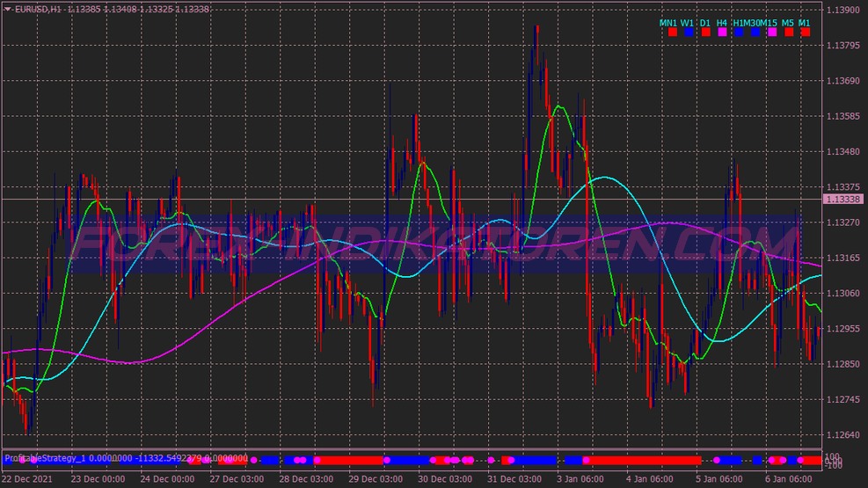This screenshot has height=488, width=868.
Task: Click the current price tag 1.13338
Action: (x=843, y=200)
